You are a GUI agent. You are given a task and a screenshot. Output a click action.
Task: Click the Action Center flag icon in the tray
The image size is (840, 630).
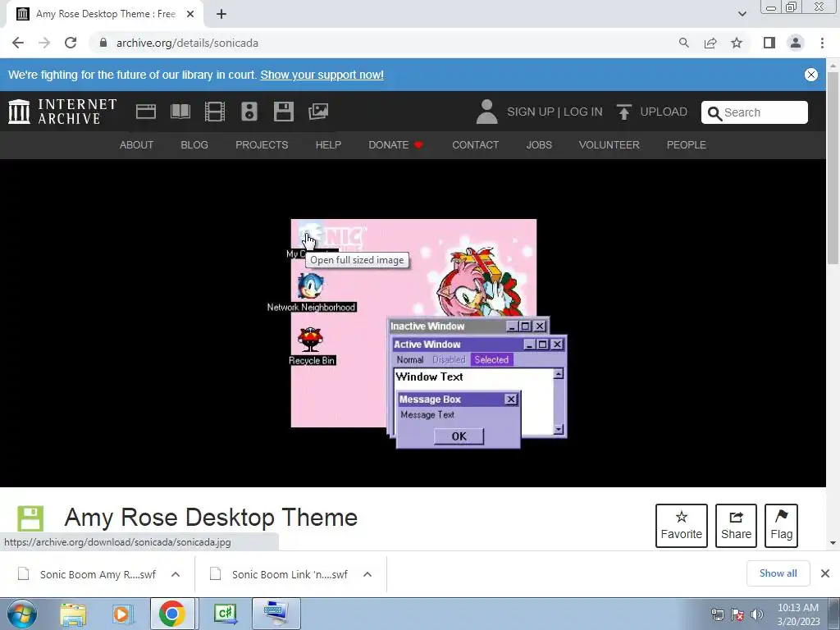click(737, 614)
